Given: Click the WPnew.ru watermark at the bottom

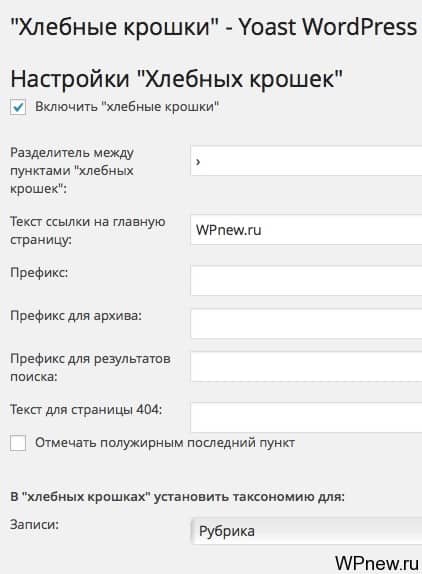Looking at the screenshot, I should coord(377,563).
